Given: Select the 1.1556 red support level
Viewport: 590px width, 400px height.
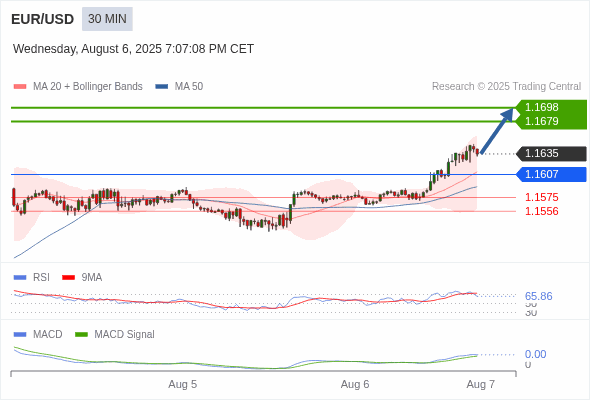Looking at the screenshot, I should tap(541, 211).
